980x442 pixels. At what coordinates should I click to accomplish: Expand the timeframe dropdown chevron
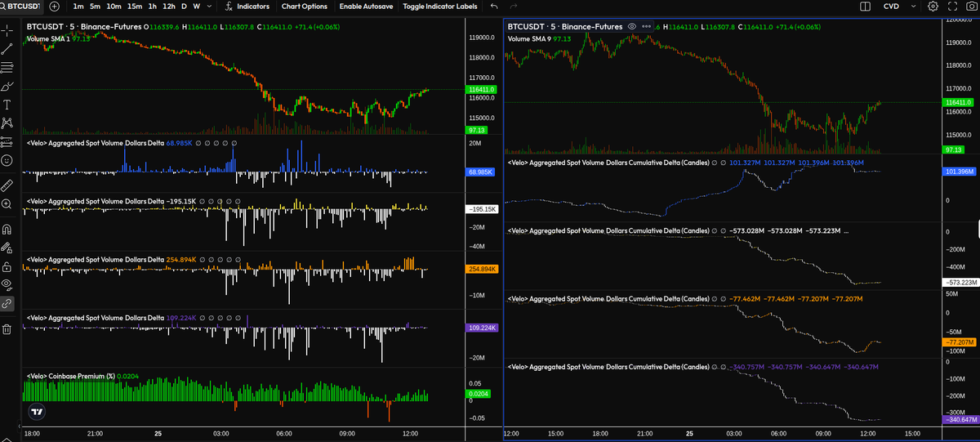(x=210, y=6)
